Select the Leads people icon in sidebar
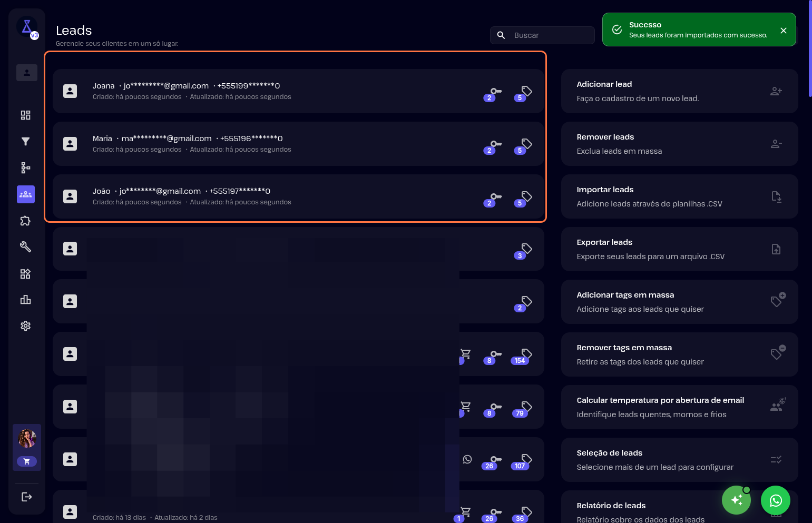 click(25, 194)
